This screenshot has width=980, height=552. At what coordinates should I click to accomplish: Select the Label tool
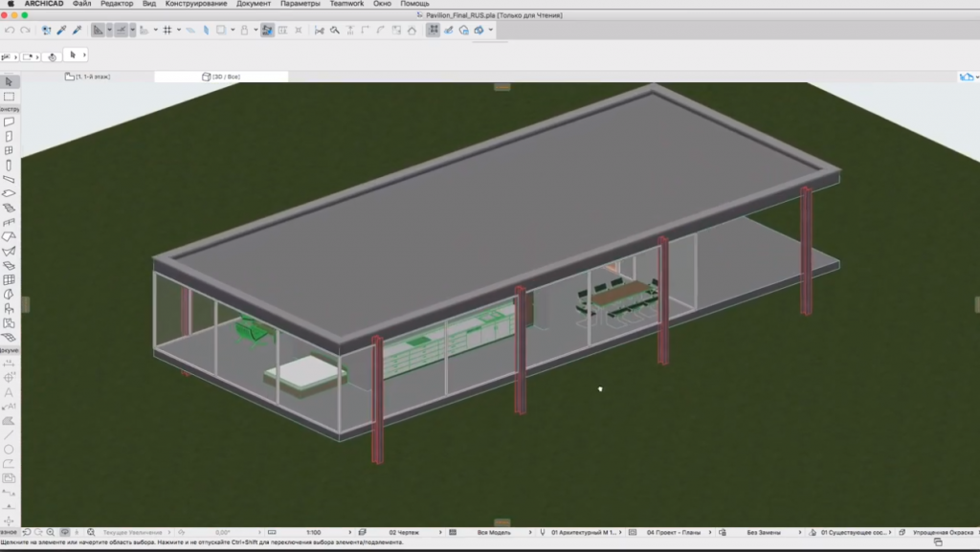point(9,407)
